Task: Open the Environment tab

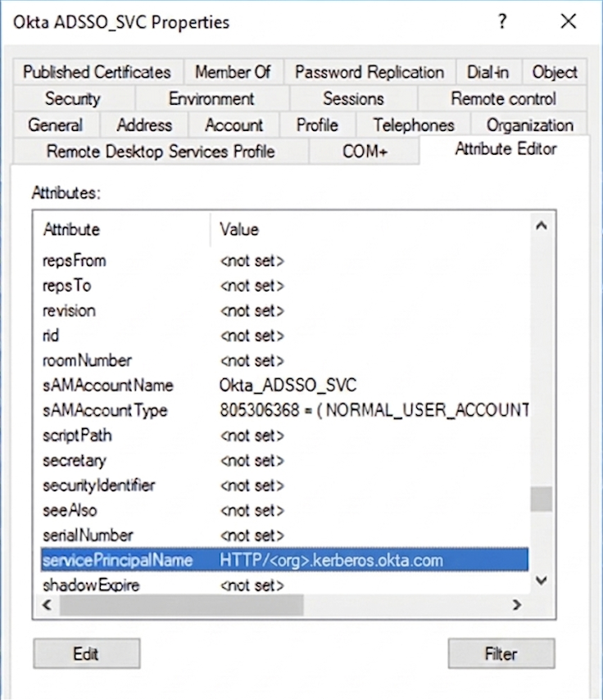Action: [211, 99]
